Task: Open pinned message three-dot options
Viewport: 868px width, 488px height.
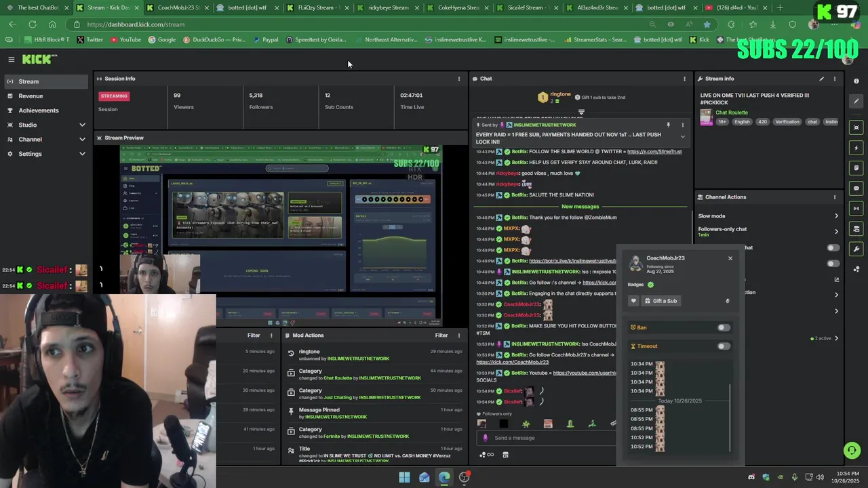Action: [x=683, y=125]
